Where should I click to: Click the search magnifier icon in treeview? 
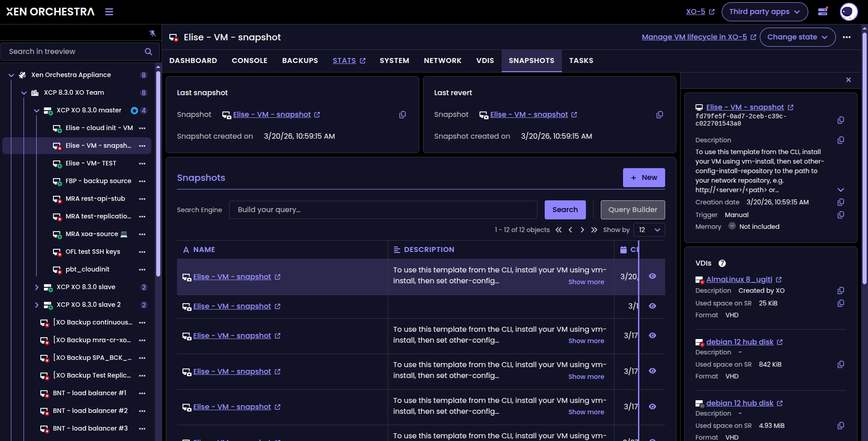click(x=148, y=52)
